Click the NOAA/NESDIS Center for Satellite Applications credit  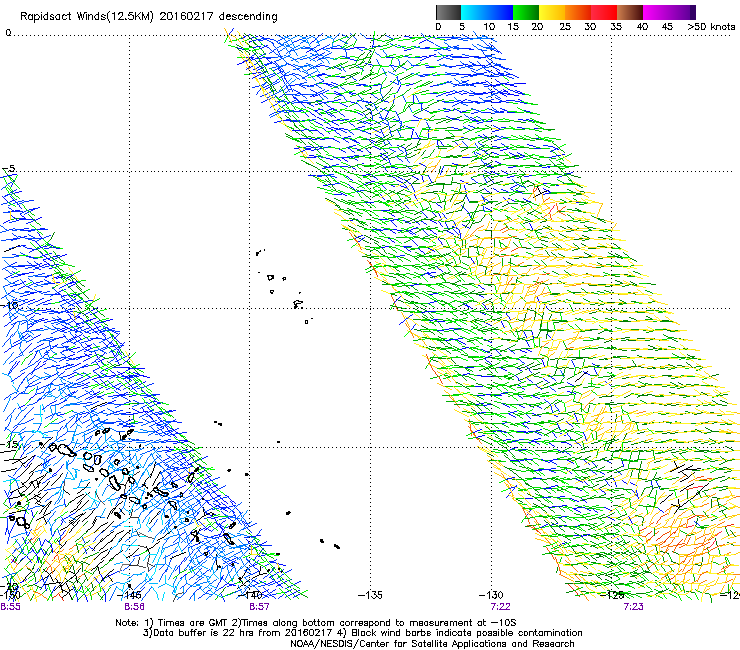pyautogui.click(x=432, y=644)
